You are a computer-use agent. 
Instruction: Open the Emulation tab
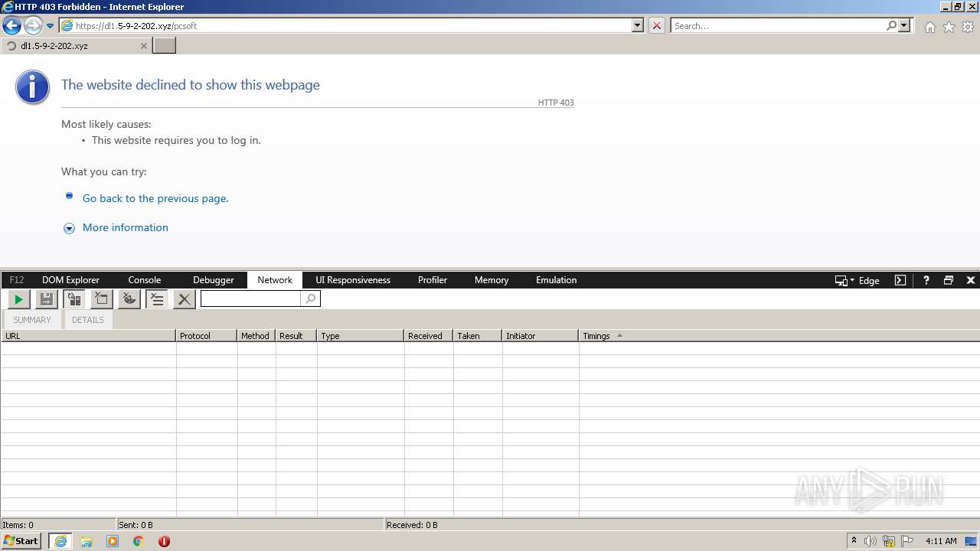pyautogui.click(x=557, y=280)
